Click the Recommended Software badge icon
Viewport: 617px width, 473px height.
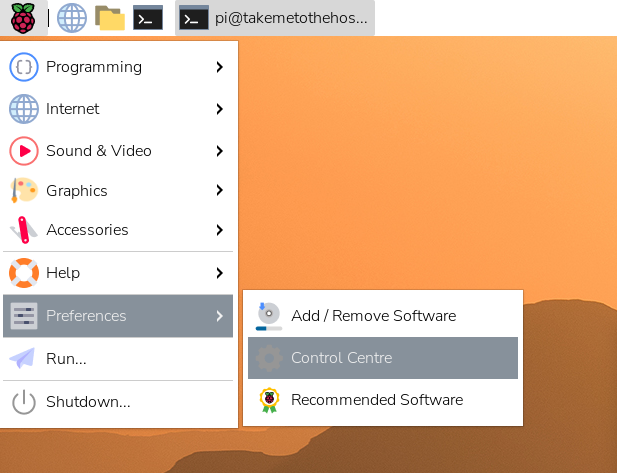coord(269,400)
